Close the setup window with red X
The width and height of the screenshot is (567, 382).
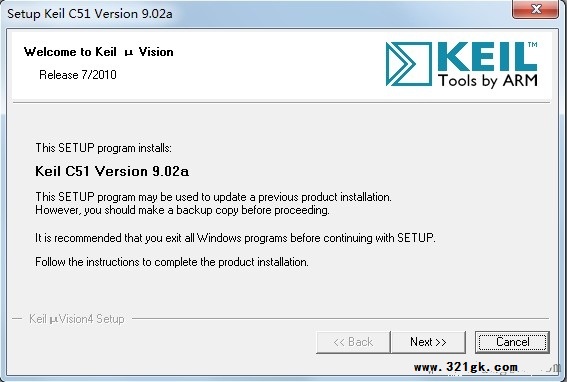tap(536, 9)
